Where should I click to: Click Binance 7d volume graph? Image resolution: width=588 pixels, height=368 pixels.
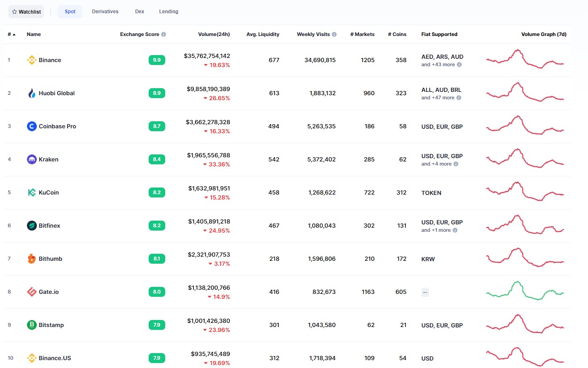525,59
